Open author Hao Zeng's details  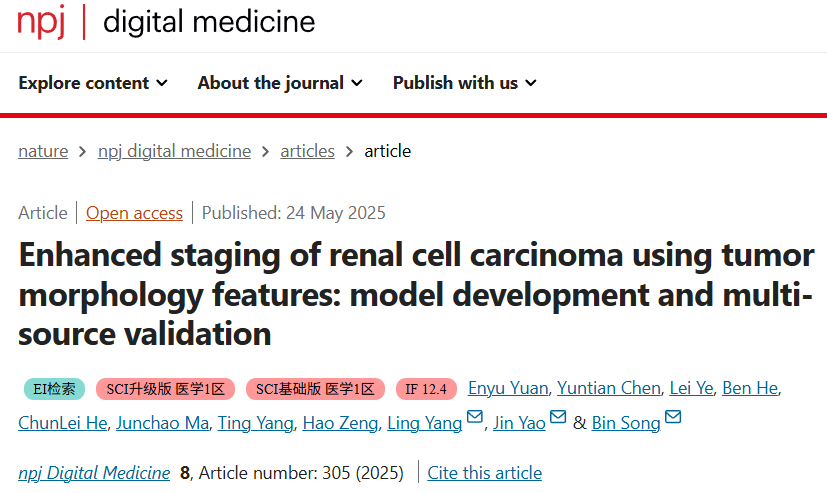[340, 423]
